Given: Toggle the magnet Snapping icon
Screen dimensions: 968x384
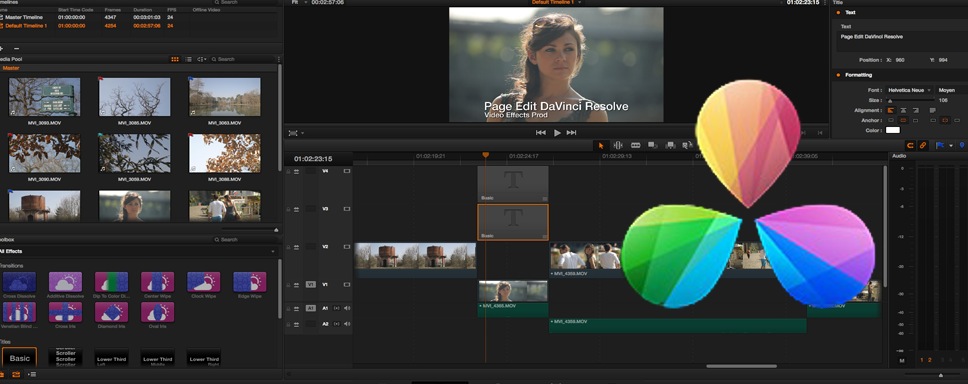Looking at the screenshot, I should click(910, 146).
